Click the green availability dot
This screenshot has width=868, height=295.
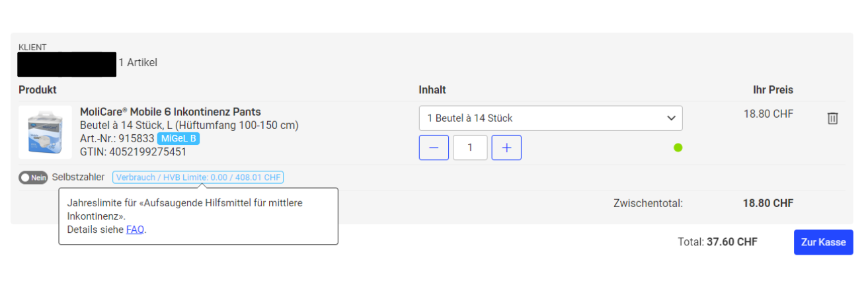coord(678,147)
